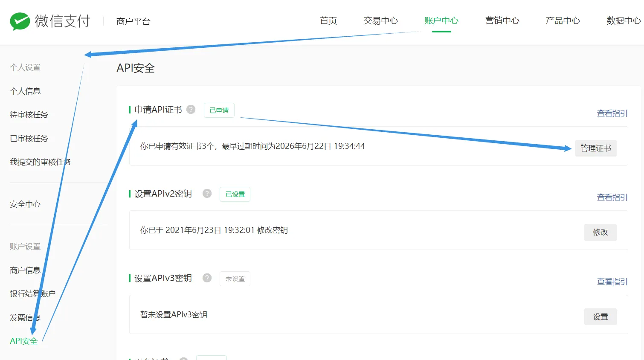644x360 pixels.
Task: Open 商户信息 under account settings
Action: point(25,270)
